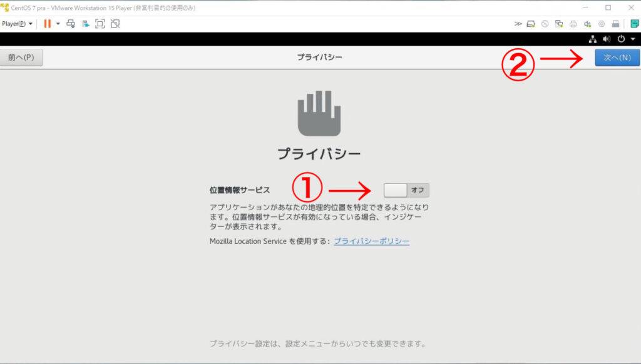Screen dimensions: 641x364
Task: Go back with the 前へ(P) button
Action: [21, 57]
